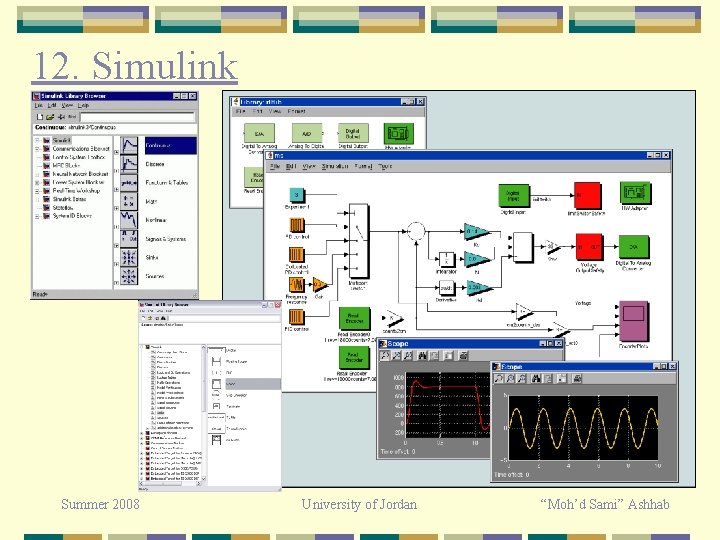Select the D/A block in dtlib library

click(x=259, y=134)
